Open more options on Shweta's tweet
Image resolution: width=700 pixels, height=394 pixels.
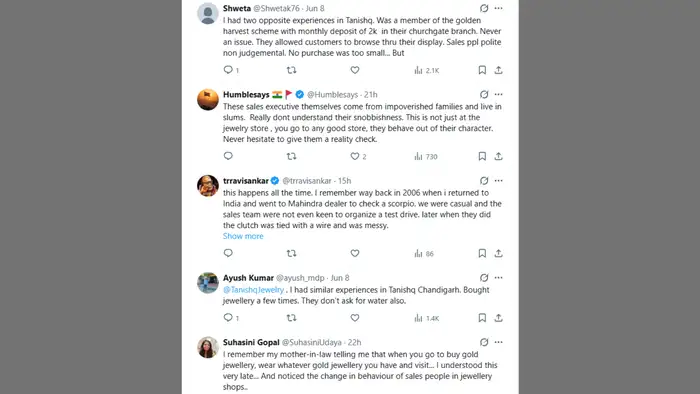click(x=499, y=8)
